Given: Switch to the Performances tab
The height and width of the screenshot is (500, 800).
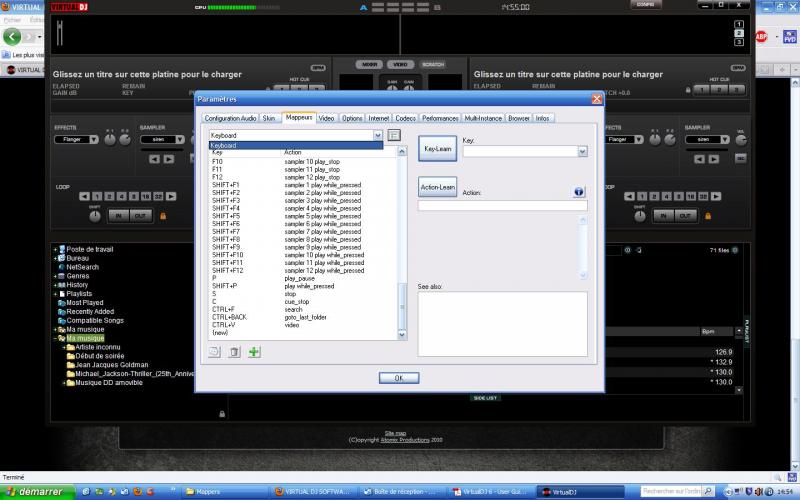Looking at the screenshot, I should [439, 118].
